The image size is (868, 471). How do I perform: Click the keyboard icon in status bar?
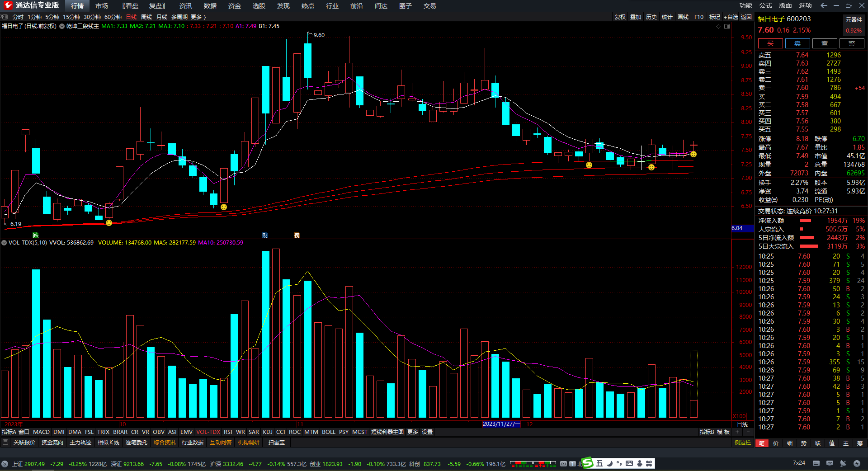point(816,463)
